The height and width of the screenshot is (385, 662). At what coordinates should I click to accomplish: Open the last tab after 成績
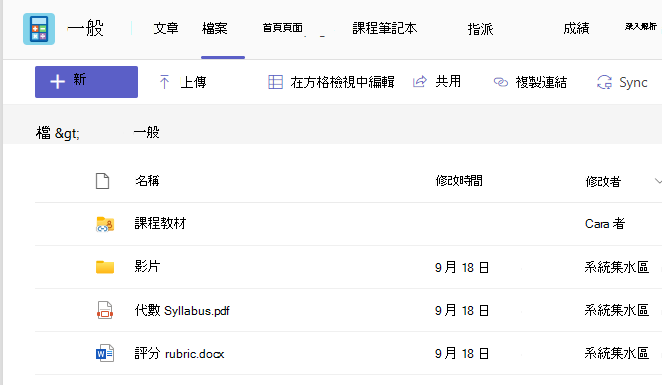(x=640, y=27)
